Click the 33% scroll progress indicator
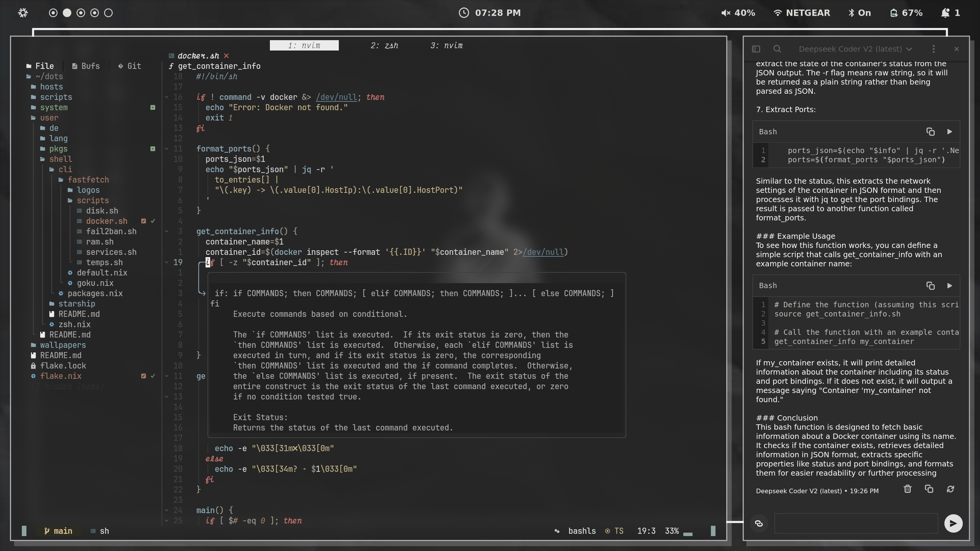This screenshot has height=551, width=980. click(x=672, y=531)
